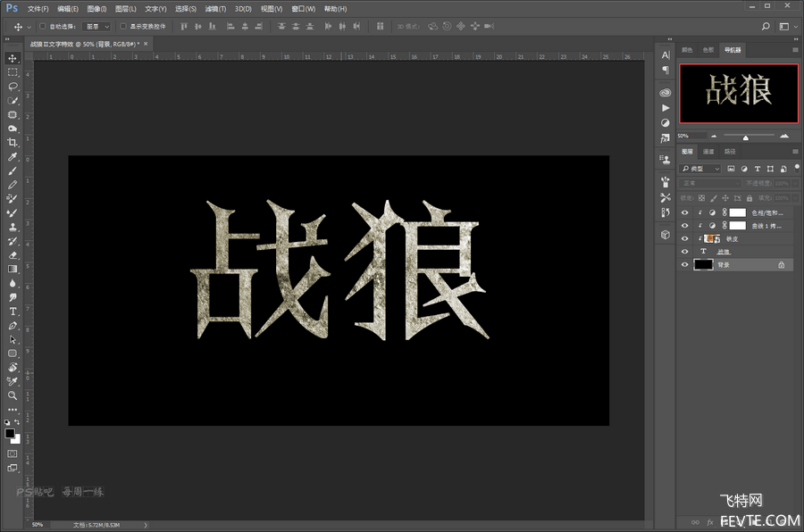Swap foreground and background colors arrow

(x=17, y=422)
